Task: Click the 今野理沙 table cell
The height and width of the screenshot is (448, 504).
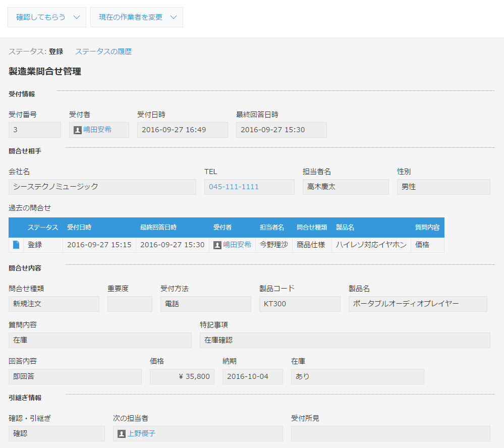Action: click(x=274, y=245)
